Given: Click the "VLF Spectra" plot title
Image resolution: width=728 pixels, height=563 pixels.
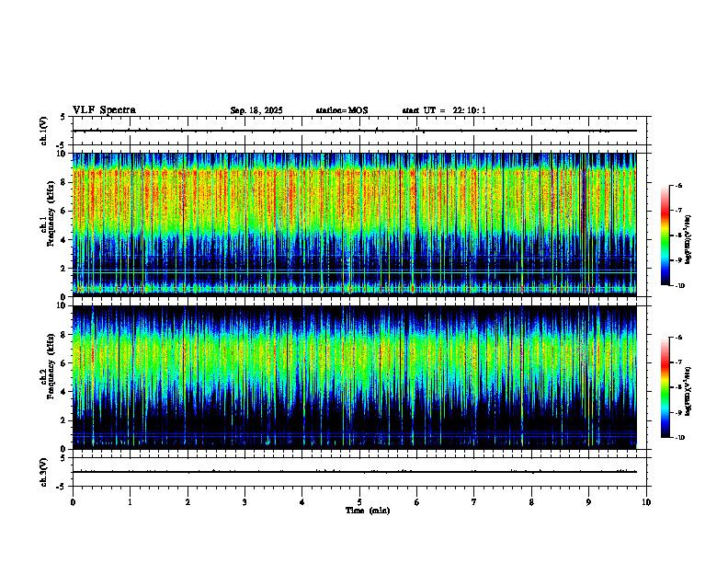Looking at the screenshot, I should (104, 110).
